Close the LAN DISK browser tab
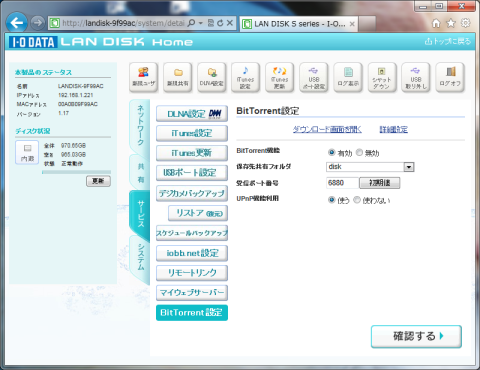Screen dimensions: 480x370 (x=352, y=24)
